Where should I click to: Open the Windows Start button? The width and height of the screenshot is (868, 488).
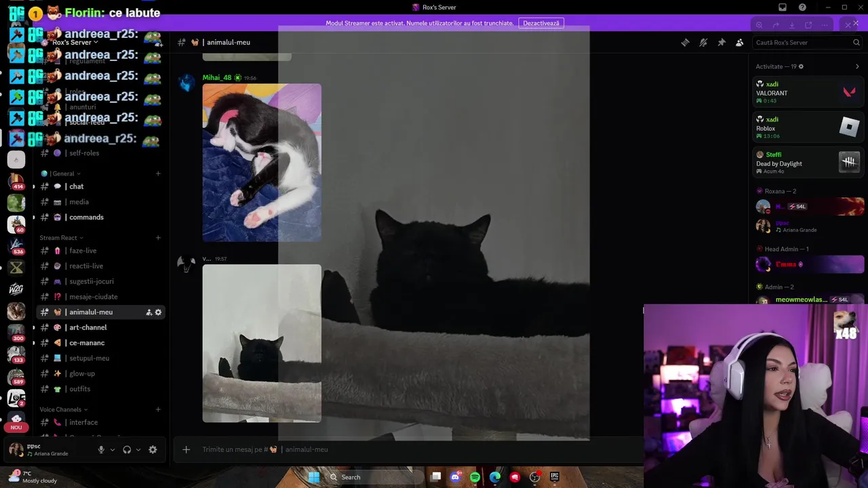313,477
